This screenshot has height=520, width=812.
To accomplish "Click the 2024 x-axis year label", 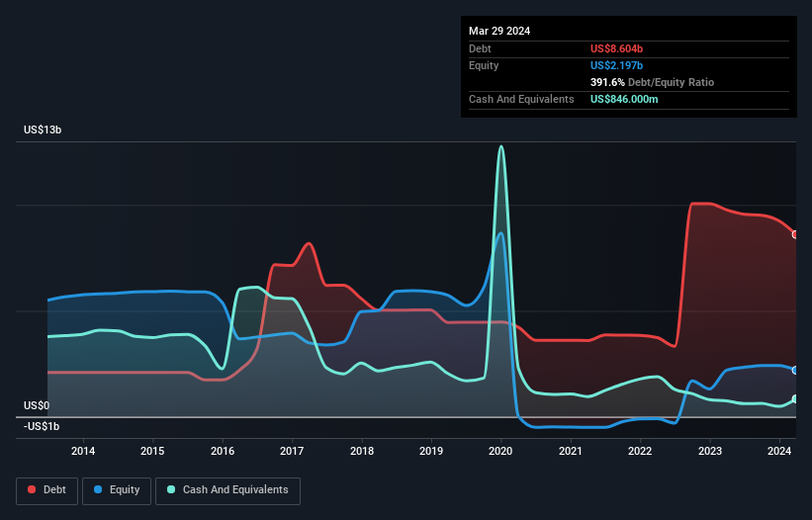I will tap(778, 451).
